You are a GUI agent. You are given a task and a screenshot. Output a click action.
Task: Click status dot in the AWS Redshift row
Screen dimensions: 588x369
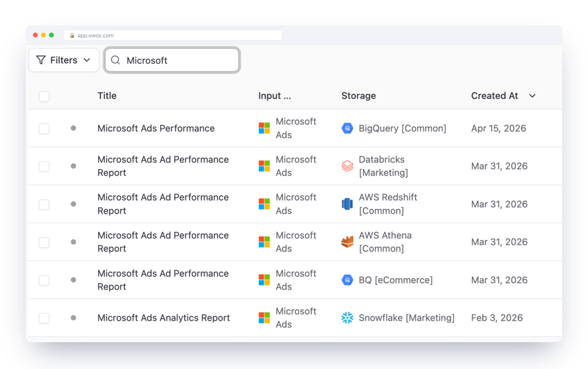pyautogui.click(x=73, y=204)
